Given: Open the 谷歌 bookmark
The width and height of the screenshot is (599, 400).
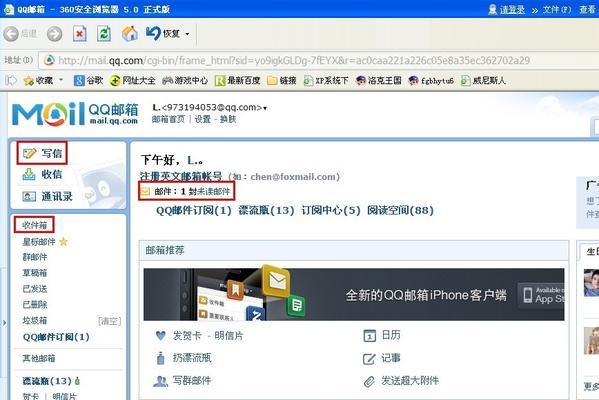Looking at the screenshot, I should 89,81.
